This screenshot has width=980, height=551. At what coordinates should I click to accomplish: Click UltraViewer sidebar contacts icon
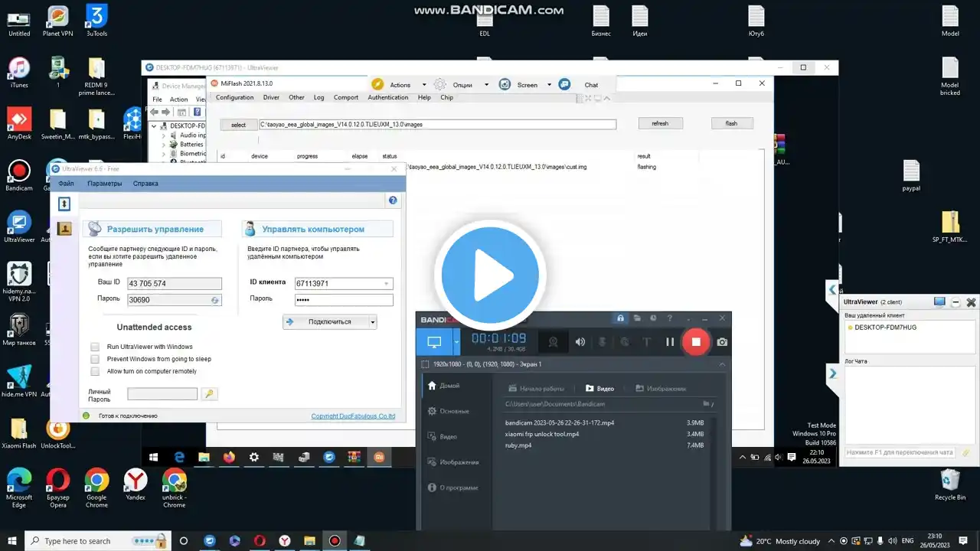point(64,227)
